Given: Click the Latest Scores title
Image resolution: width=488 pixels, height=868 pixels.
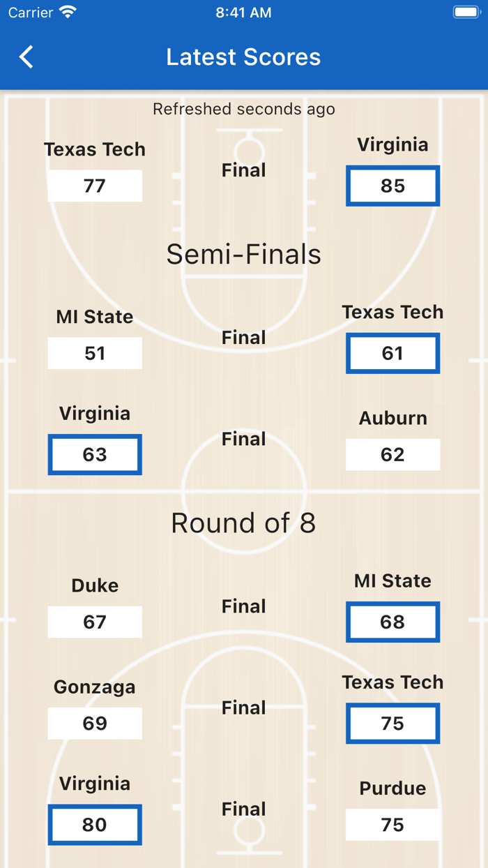Looking at the screenshot, I should (x=243, y=57).
